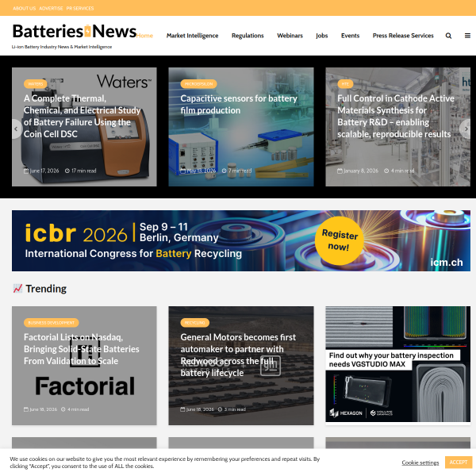The image size is (476, 476).
Task: Click the icbr 2026 congress banner
Action: pyautogui.click(x=241, y=240)
